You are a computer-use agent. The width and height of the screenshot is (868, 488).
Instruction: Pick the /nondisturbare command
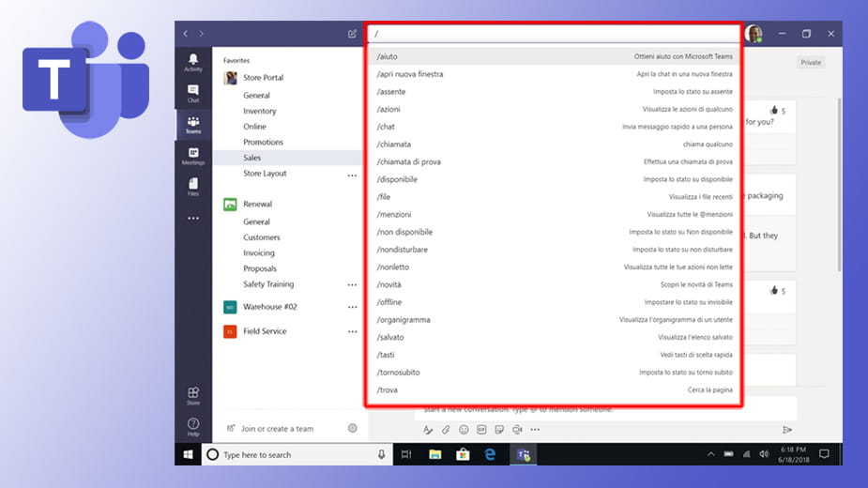pyautogui.click(x=555, y=250)
